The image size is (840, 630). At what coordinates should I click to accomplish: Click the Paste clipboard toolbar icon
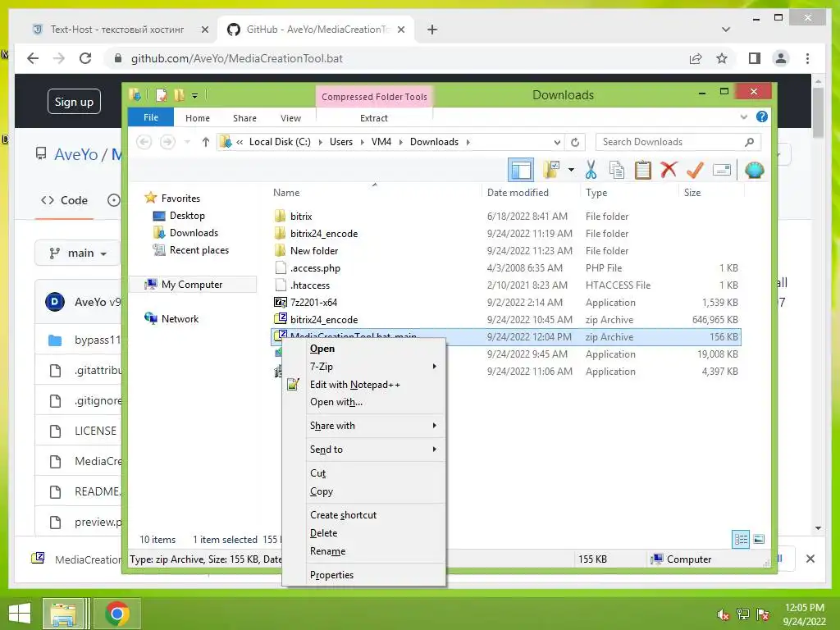coord(643,170)
